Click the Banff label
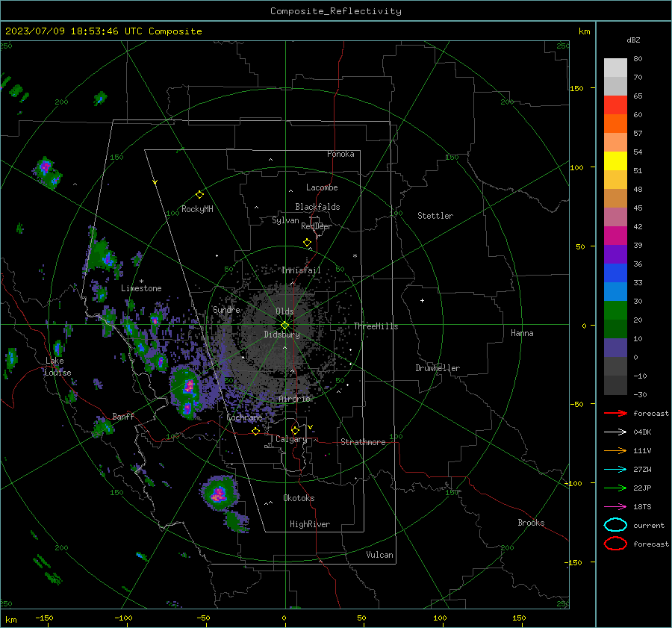Screen dimensions: 672x628 click(x=123, y=416)
